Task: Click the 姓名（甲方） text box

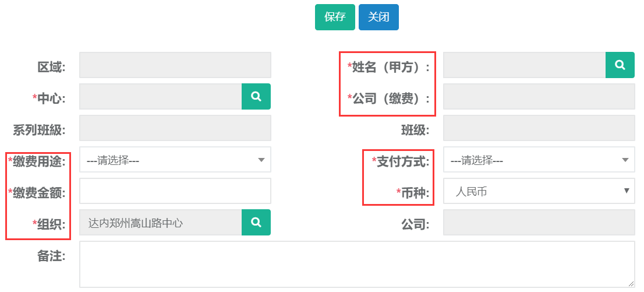Action: tap(524, 65)
